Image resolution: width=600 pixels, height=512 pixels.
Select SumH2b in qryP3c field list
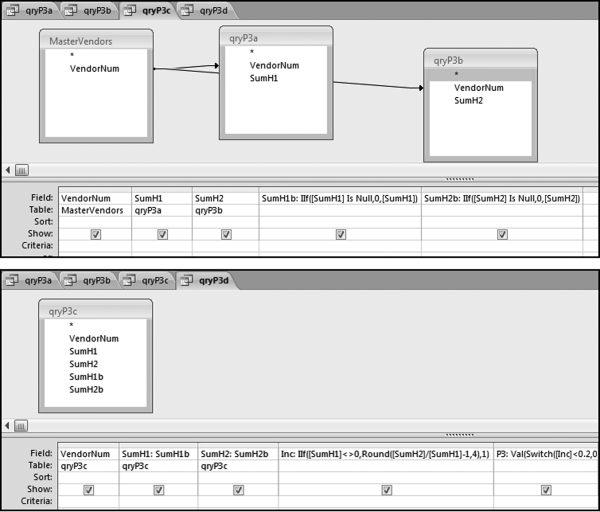[x=86, y=390]
